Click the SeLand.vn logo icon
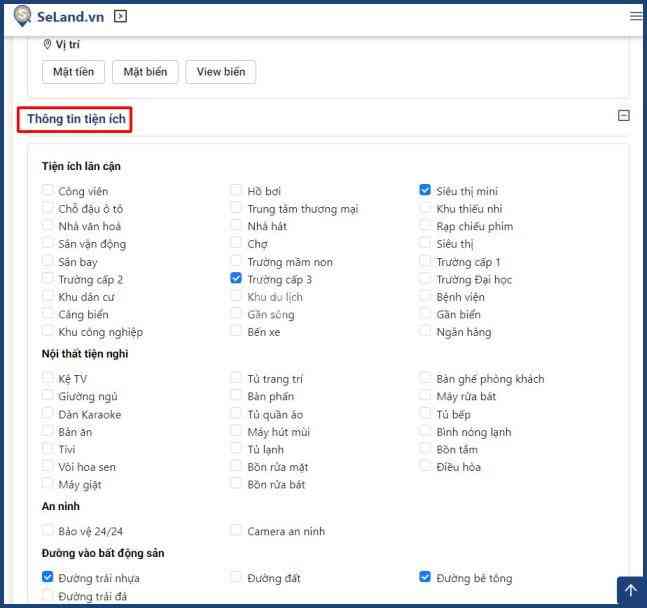The height and width of the screenshot is (608, 647). point(22,16)
